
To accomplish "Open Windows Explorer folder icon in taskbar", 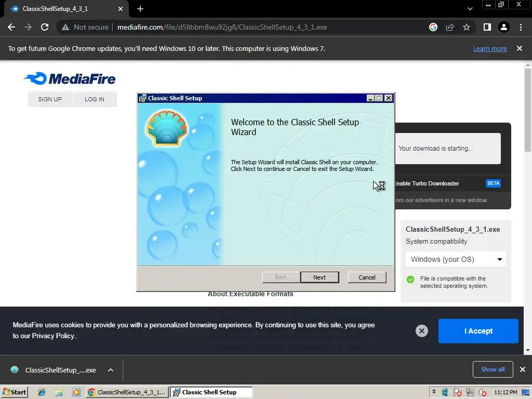I will [x=59, y=392].
